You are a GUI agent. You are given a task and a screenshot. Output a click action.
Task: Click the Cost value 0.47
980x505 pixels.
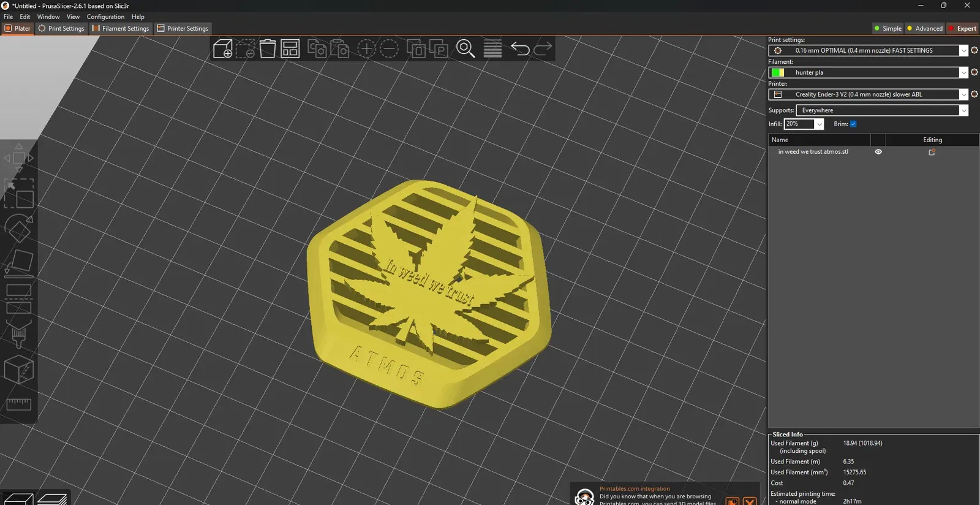[x=848, y=483]
